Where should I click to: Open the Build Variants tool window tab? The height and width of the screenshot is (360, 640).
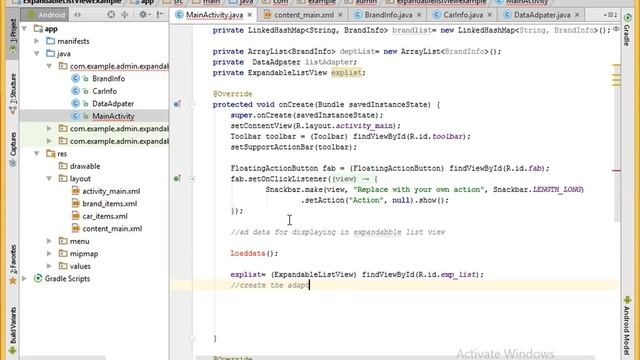[x=13, y=330]
